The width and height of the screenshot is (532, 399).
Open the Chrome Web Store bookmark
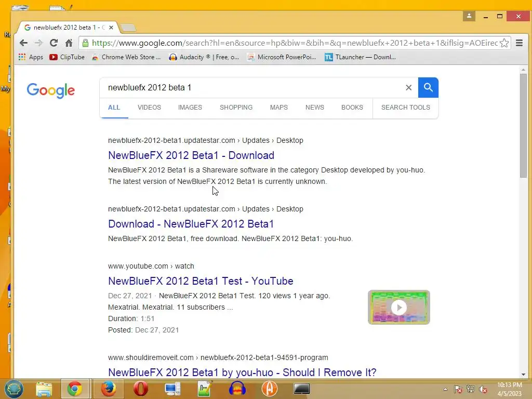pos(126,57)
